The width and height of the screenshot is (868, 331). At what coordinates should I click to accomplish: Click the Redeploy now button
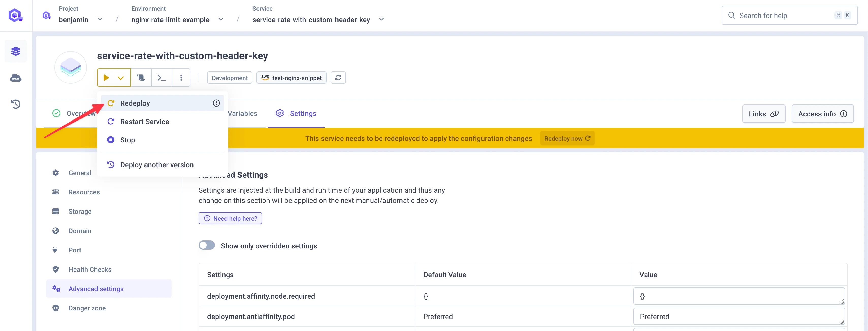pos(567,138)
